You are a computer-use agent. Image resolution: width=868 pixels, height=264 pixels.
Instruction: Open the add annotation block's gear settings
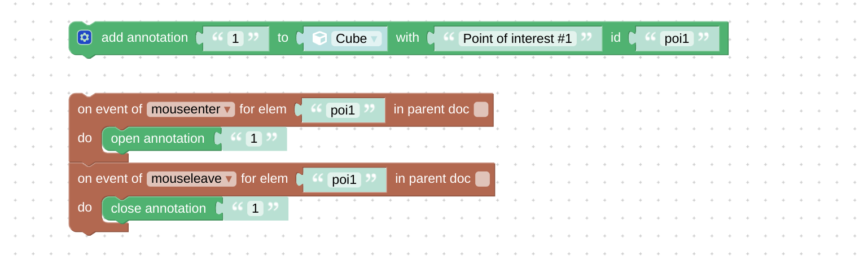tap(85, 38)
